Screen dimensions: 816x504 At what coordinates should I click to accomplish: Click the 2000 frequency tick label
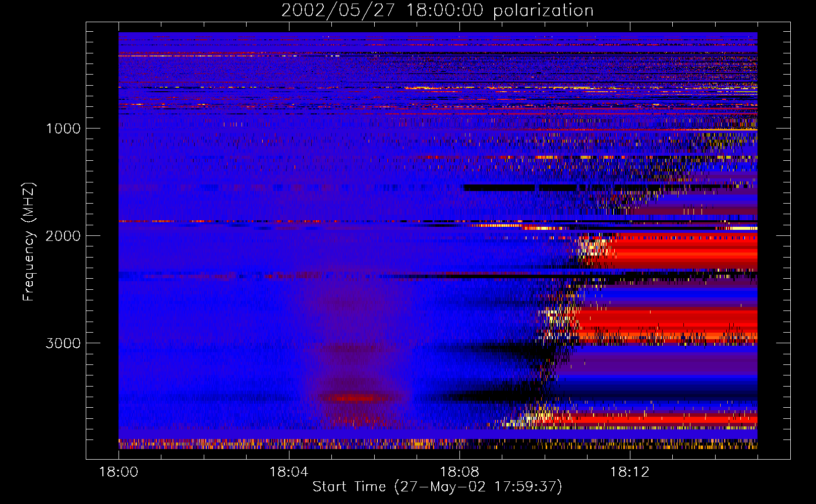63,236
